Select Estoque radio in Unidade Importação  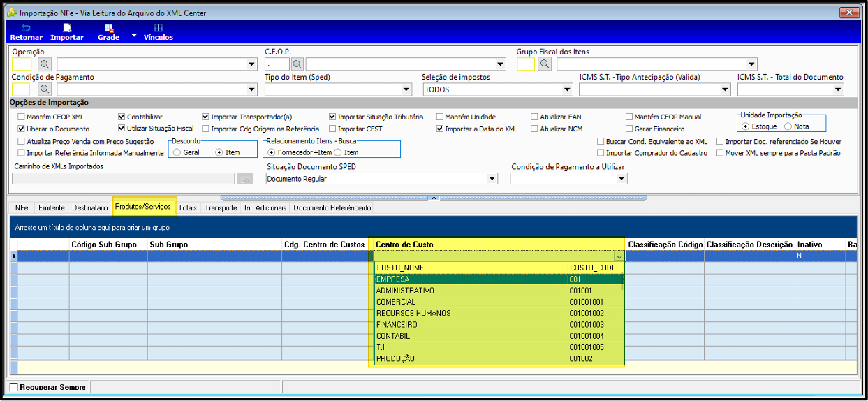pyautogui.click(x=746, y=126)
